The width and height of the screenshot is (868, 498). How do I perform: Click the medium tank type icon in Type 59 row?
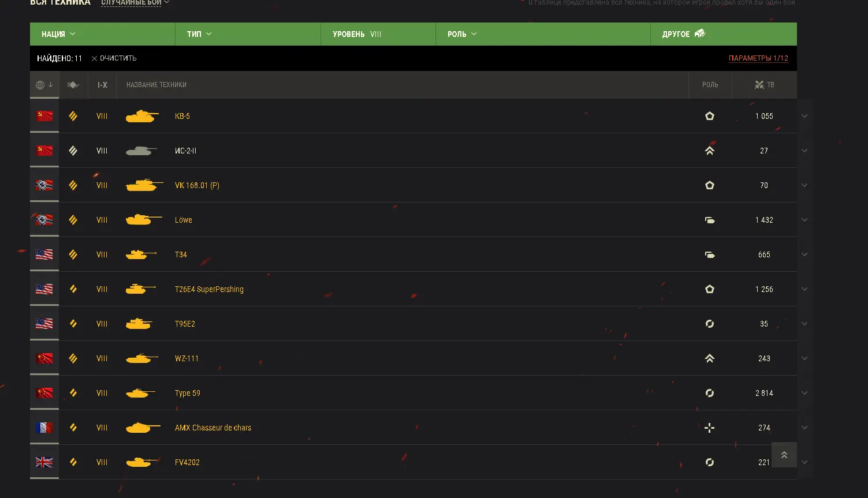coord(73,393)
